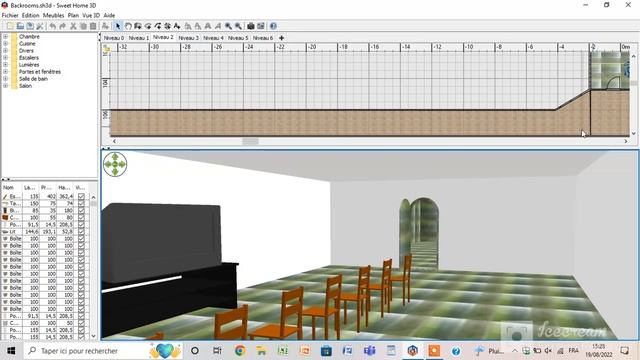Click the Windows Start button

[11, 351]
